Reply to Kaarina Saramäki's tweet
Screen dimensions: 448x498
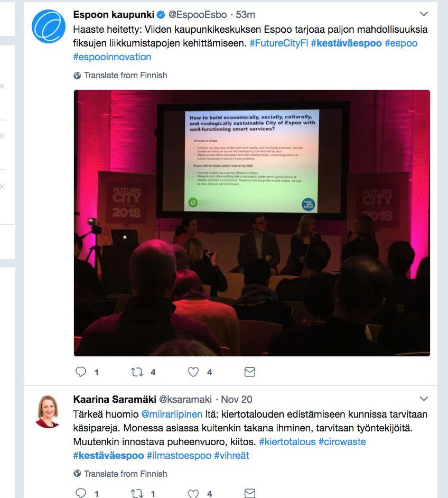click(81, 493)
